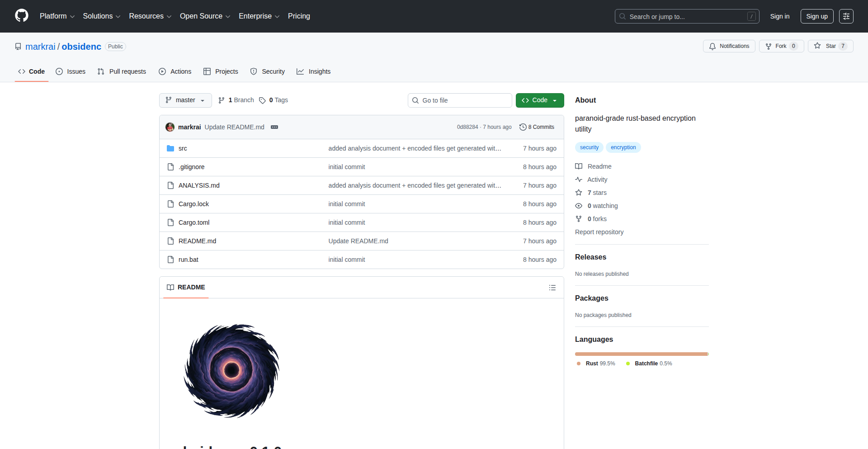Open the Insights tab
This screenshot has width=868, height=449.
click(x=313, y=71)
